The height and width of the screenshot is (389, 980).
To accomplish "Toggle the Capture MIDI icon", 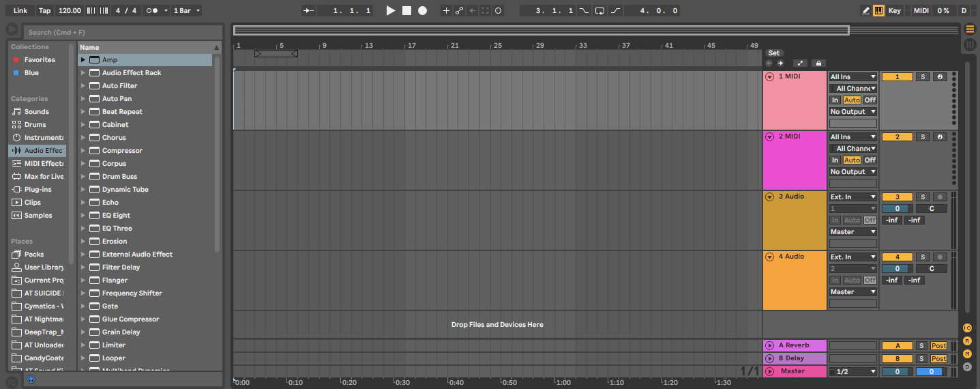I will tap(485, 10).
